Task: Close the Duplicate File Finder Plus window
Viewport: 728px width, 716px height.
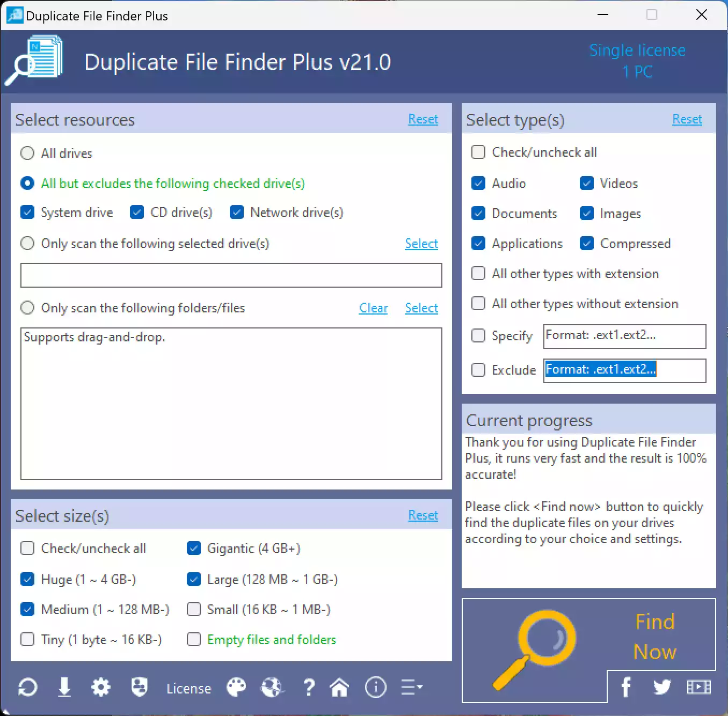Action: 702,14
